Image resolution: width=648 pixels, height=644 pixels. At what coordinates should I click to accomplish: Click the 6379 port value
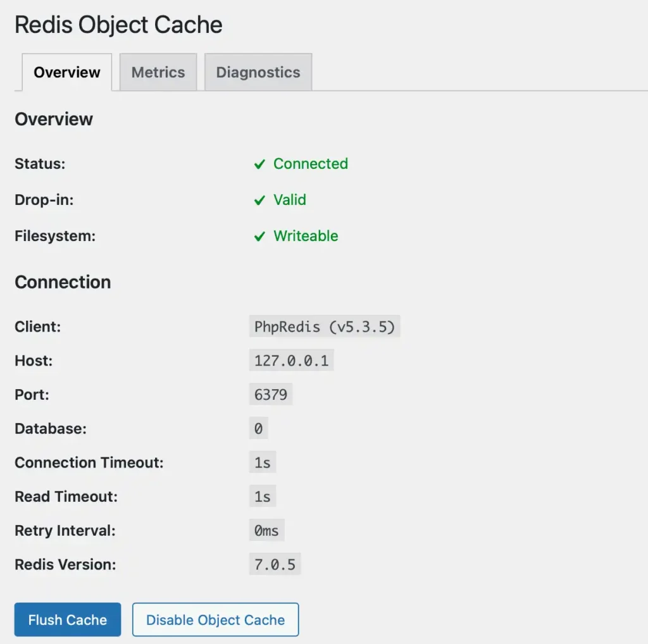pyautogui.click(x=271, y=395)
